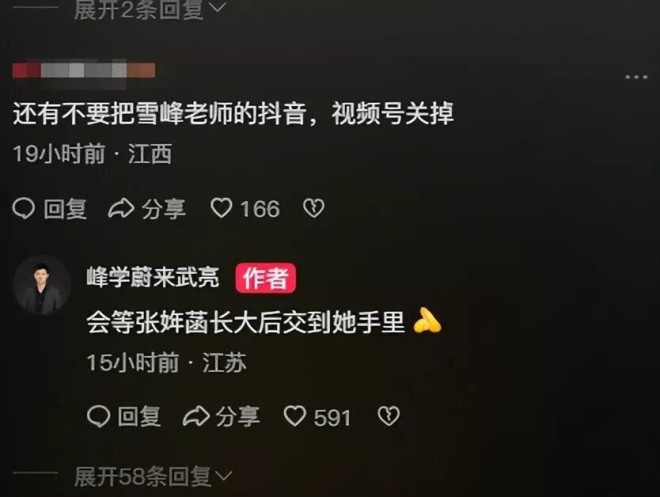Click 回复 text under the 19小时前 comment

click(65, 209)
